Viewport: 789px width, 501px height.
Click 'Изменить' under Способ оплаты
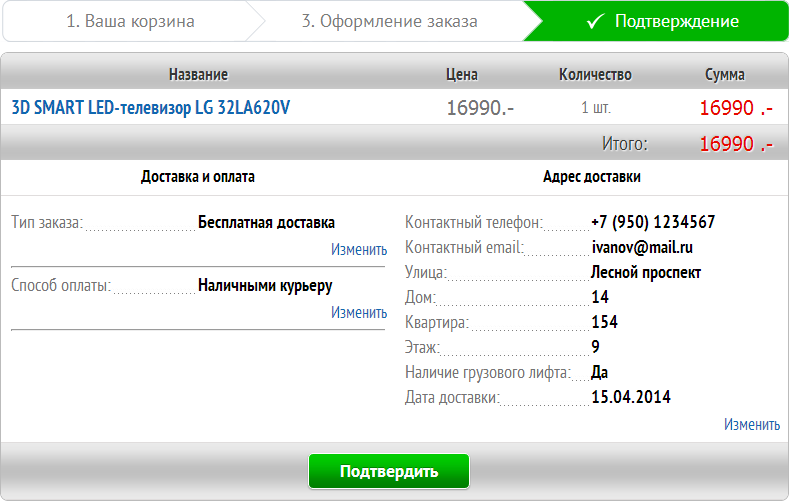[359, 312]
